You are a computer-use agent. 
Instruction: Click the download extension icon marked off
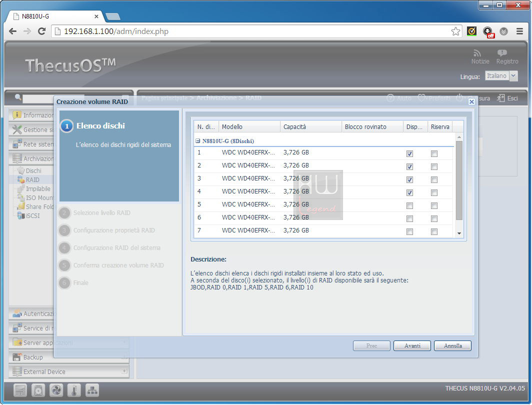[x=488, y=32]
